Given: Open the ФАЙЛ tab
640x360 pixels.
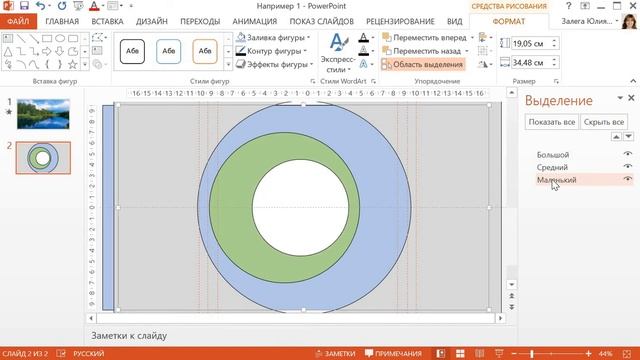Looking at the screenshot, I should click(x=18, y=21).
